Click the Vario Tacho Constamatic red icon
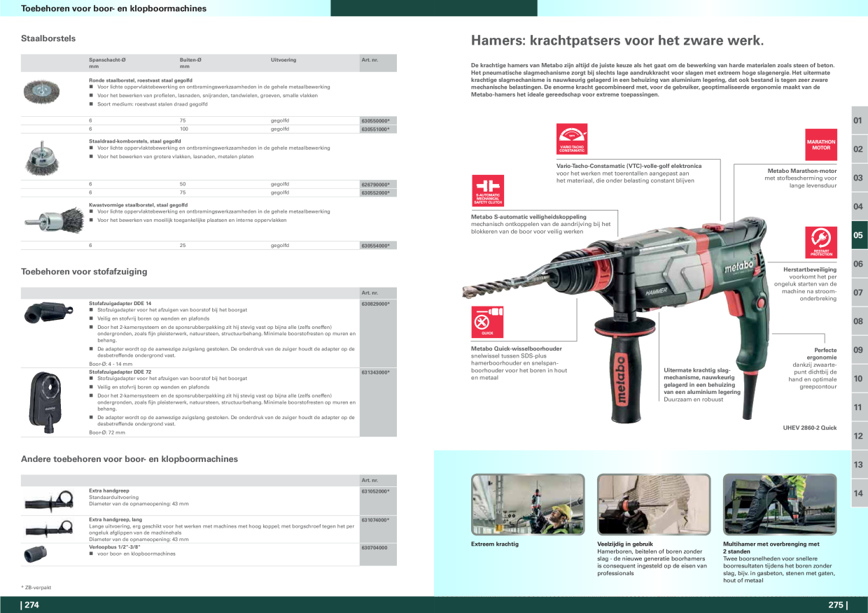The height and width of the screenshot is (613, 868). (x=572, y=139)
